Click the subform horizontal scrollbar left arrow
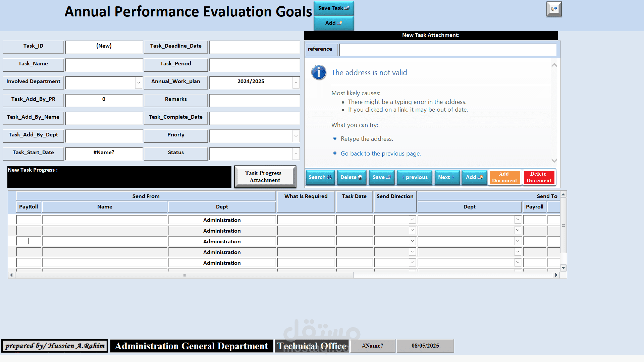This screenshot has height=362, width=644. coord(11,275)
